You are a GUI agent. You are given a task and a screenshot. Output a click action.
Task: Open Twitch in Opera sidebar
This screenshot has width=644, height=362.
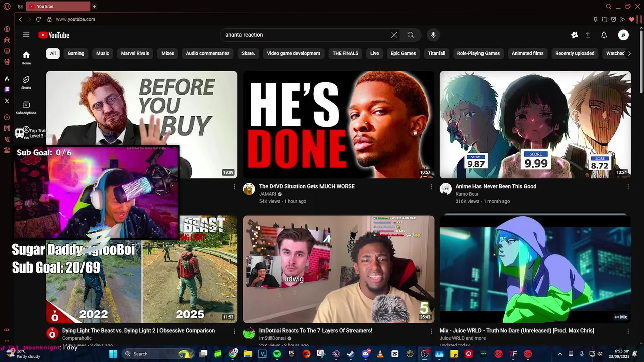7,89
